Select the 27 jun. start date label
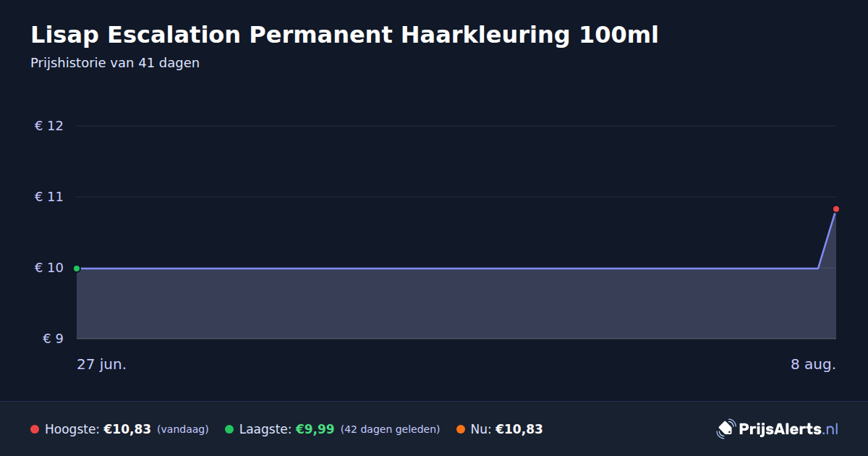This screenshot has width=868, height=456. point(101,365)
